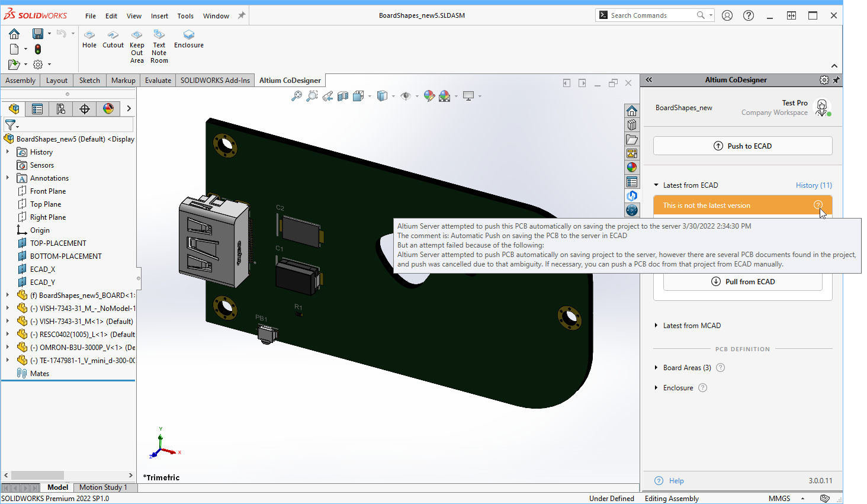Screen dimensions: 867x504
Task: Open CoDesigner settings gear icon
Action: click(x=824, y=80)
